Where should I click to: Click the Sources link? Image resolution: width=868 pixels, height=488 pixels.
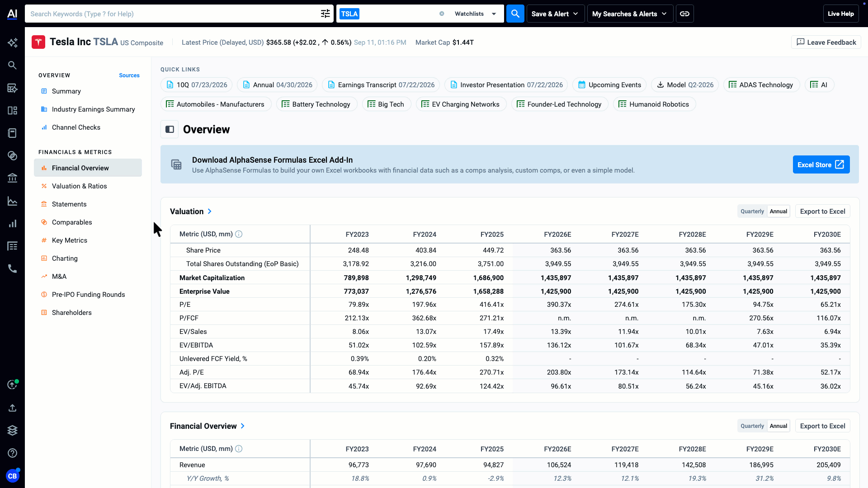click(x=129, y=75)
